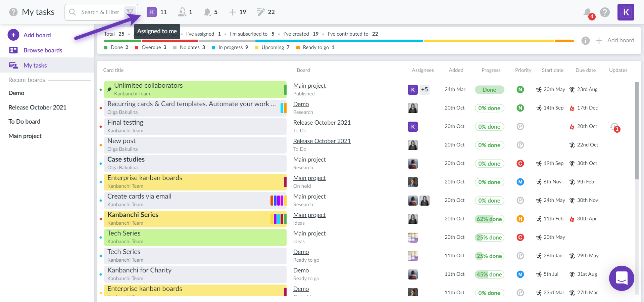Click the pin icon on Unlimited collaborators
Screen dimensions: 644x302
(x=109, y=90)
